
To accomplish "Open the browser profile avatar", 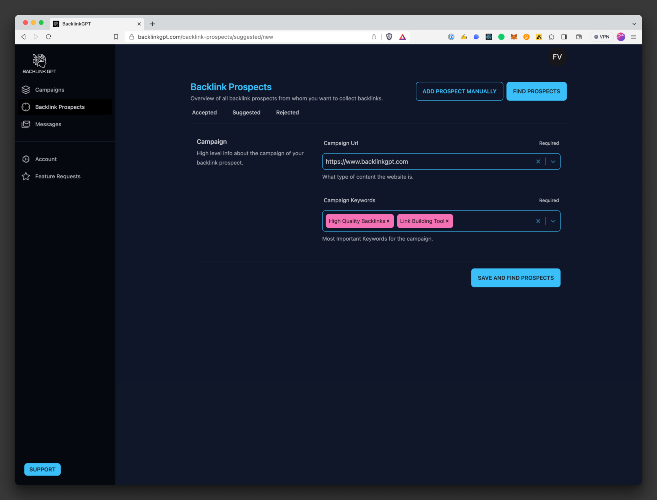I will [621, 37].
